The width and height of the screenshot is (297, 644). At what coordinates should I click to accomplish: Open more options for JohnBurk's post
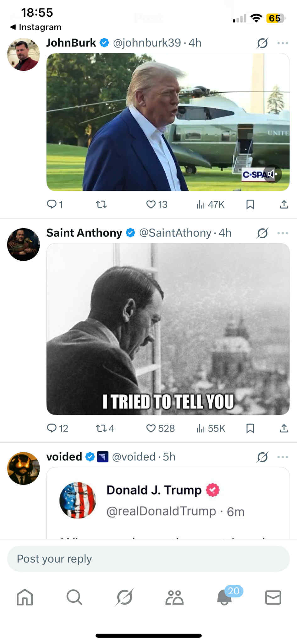pyautogui.click(x=283, y=43)
